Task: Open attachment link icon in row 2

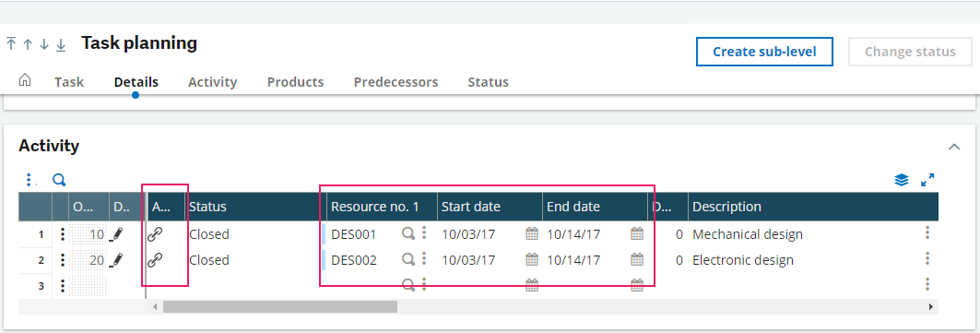Action: [x=154, y=260]
